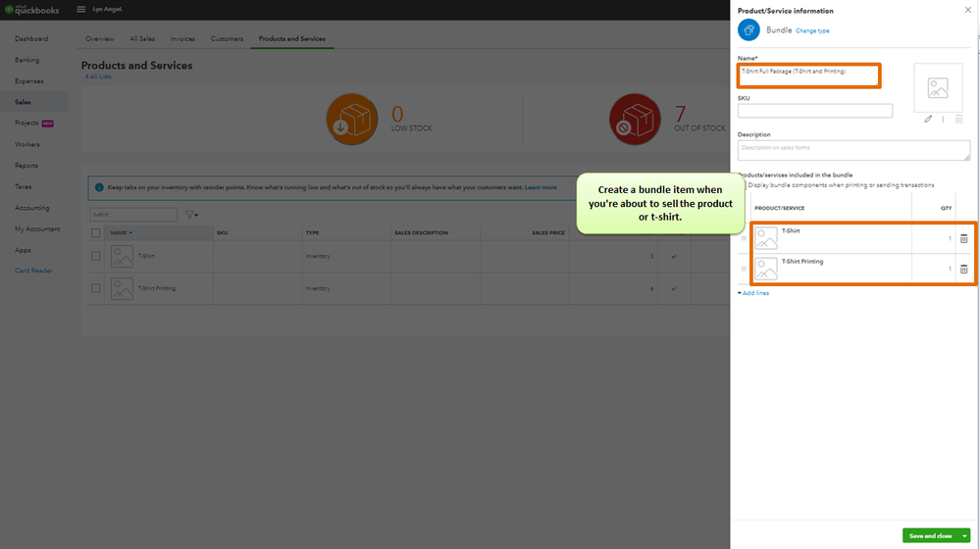This screenshot has height=549, width=980.
Task: Tick the select-all checkbox in the table header
Action: click(95, 233)
